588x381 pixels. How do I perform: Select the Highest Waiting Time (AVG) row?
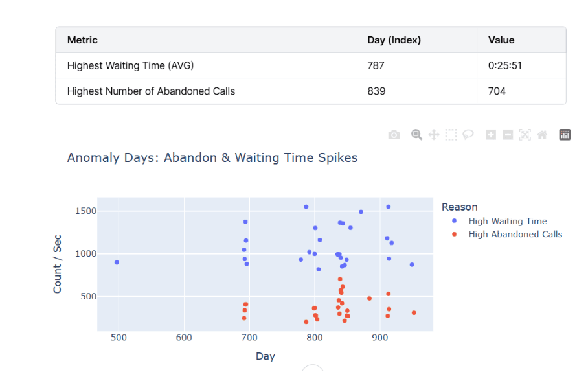point(130,65)
